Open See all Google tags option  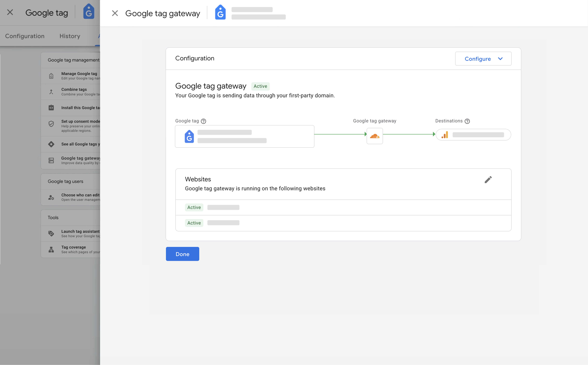(x=70, y=144)
